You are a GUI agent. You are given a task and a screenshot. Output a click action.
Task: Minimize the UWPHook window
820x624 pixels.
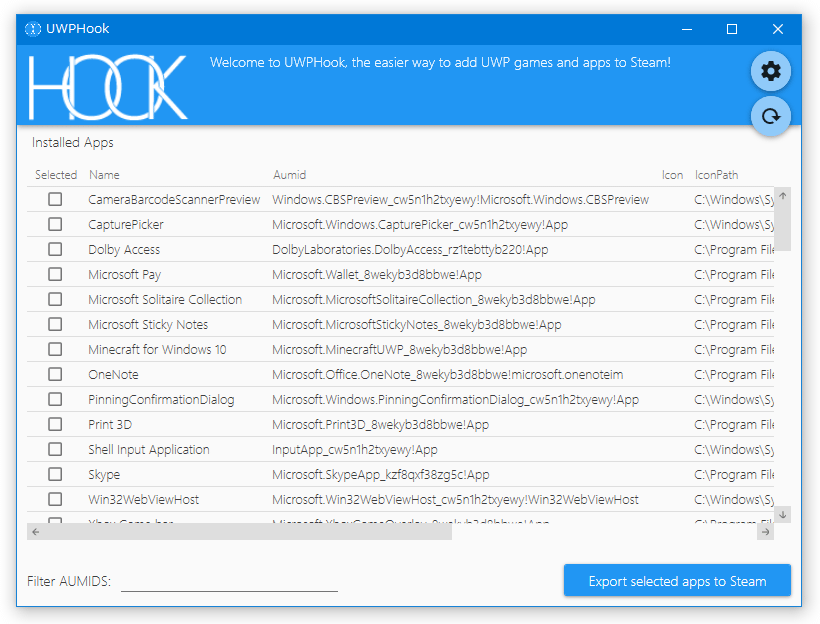click(687, 29)
